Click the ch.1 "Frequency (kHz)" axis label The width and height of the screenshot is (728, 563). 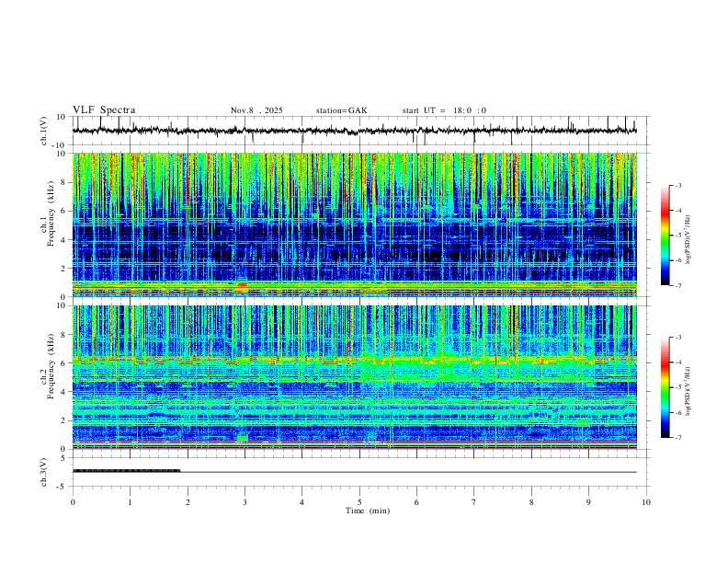pos(51,214)
